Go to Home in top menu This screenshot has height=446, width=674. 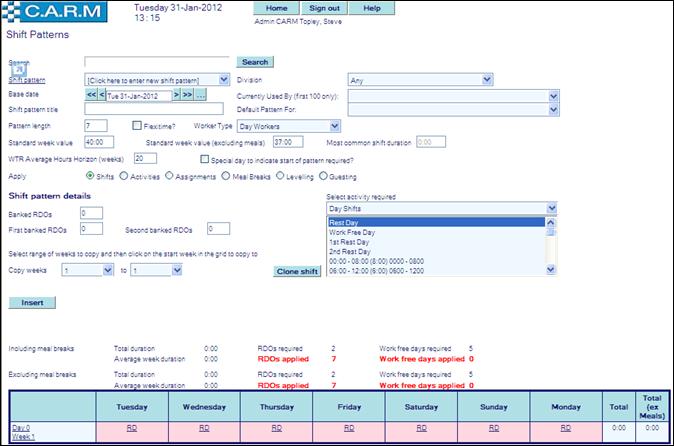[276, 8]
